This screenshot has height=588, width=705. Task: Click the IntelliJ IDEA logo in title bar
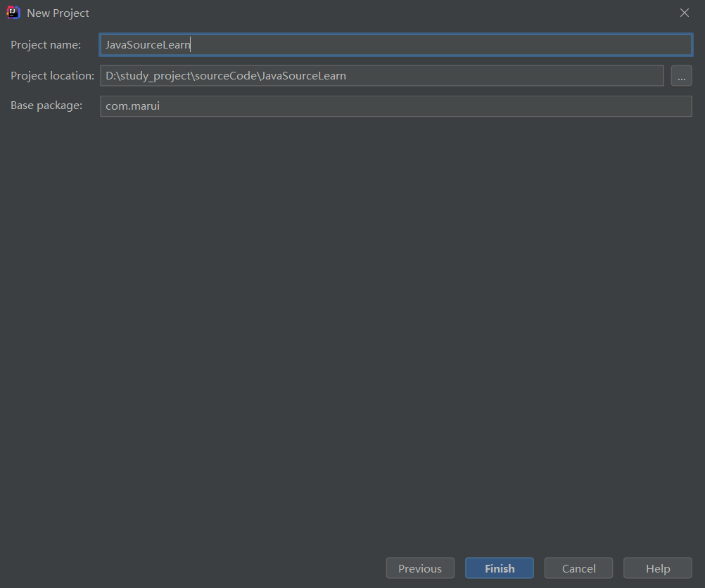(x=13, y=13)
